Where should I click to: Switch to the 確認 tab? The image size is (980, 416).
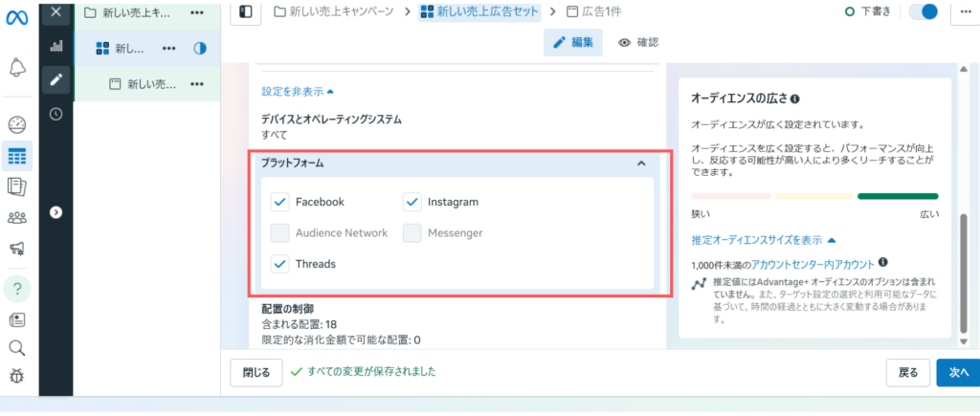pyautogui.click(x=638, y=42)
